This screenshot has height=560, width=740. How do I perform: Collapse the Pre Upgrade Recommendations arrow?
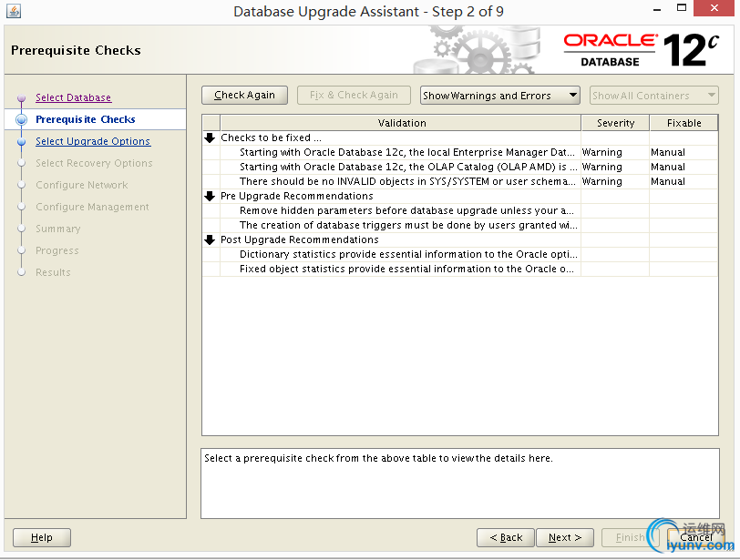pyautogui.click(x=210, y=196)
